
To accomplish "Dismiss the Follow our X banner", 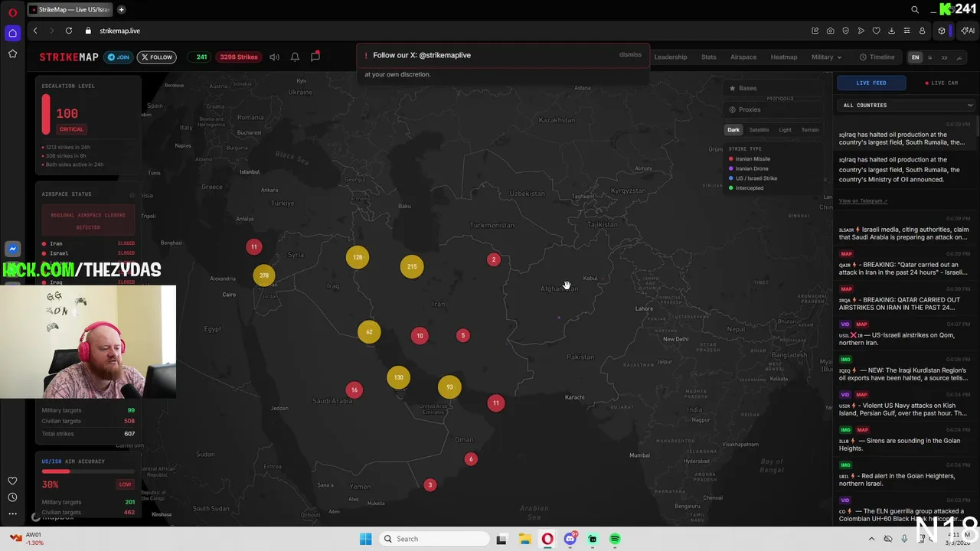I will (x=630, y=55).
